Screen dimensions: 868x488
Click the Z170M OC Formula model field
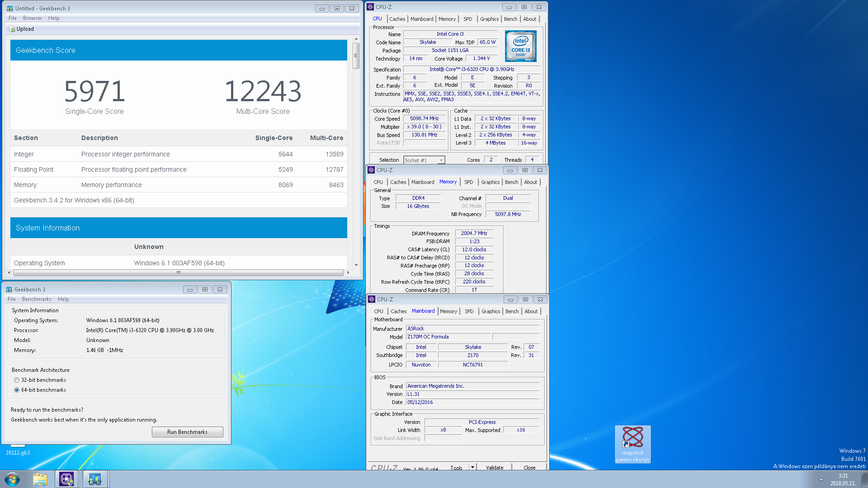[x=448, y=337]
